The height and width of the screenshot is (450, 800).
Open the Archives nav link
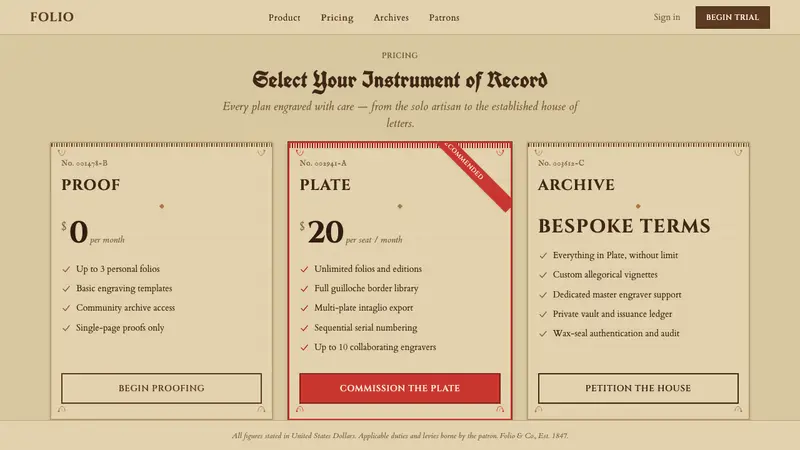pyautogui.click(x=391, y=17)
